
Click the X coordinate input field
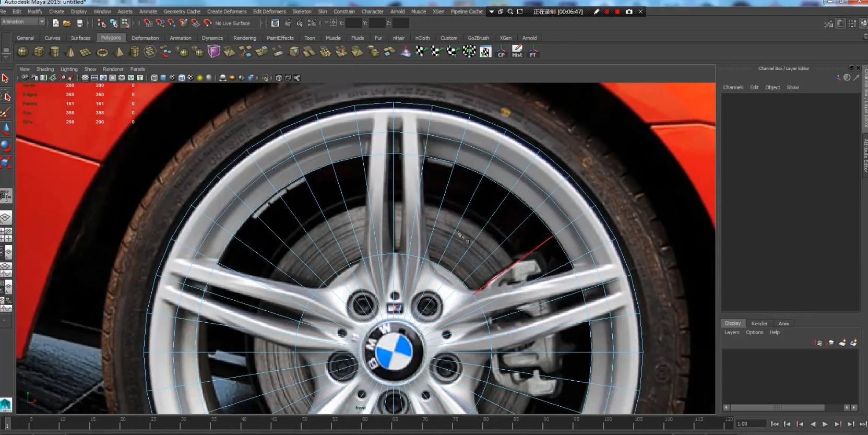tap(353, 23)
